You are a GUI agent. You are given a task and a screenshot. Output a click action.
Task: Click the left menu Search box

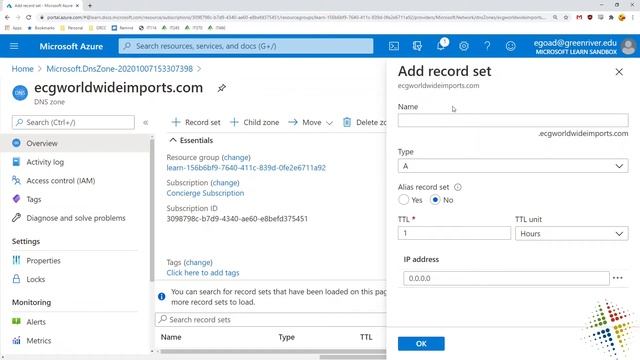(73, 122)
